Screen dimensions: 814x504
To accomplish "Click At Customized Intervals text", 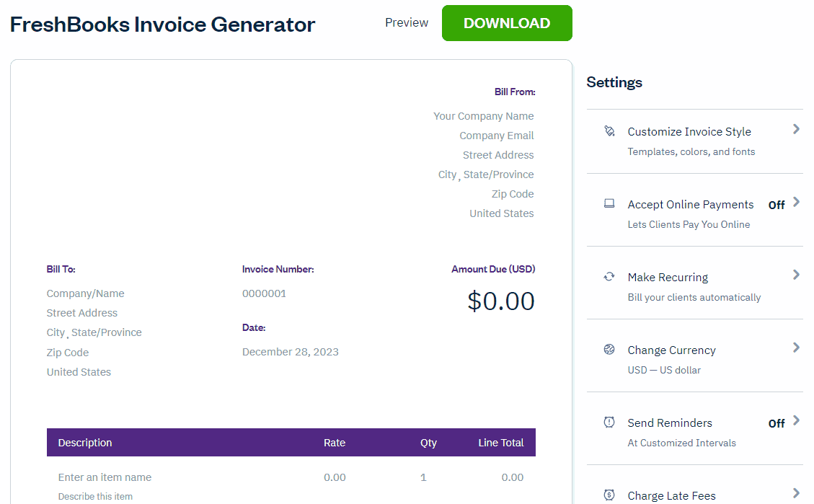I will point(681,443).
